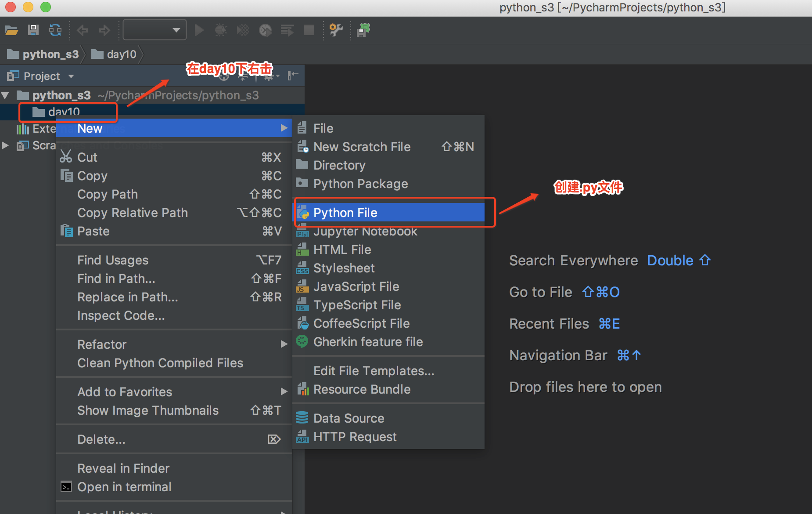Choose Copy Relative Path entry
Viewport: 812px width, 514px height.
pyautogui.click(x=174, y=213)
